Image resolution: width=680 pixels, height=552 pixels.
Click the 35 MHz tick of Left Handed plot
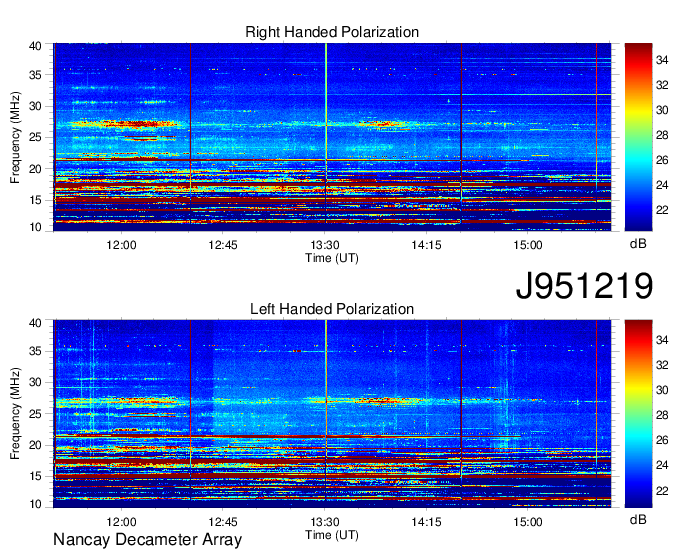[35, 351]
